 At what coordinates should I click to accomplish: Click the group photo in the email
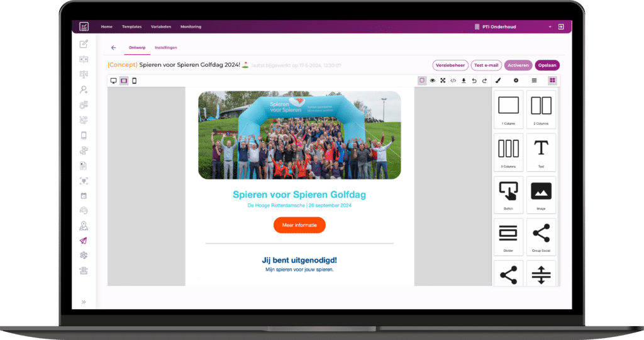(x=299, y=135)
